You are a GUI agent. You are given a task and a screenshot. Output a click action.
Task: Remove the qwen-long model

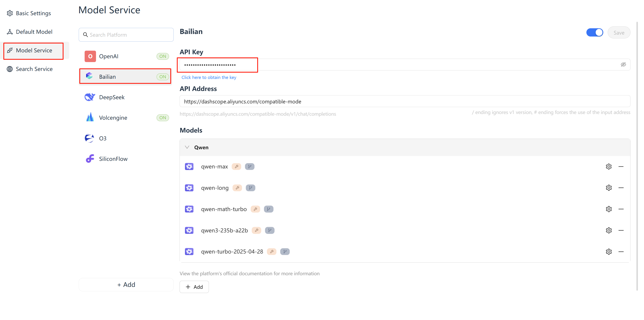[621, 188]
